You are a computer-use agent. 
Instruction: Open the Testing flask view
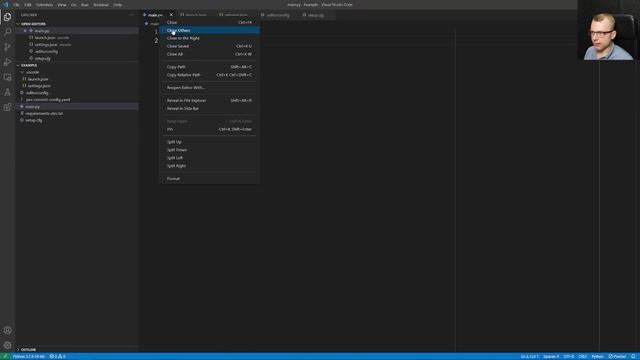click(7, 92)
